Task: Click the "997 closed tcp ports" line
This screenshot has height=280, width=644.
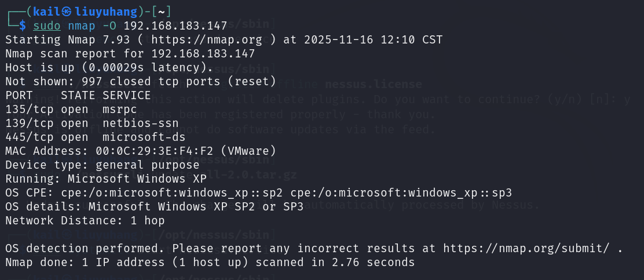Action: (140, 81)
